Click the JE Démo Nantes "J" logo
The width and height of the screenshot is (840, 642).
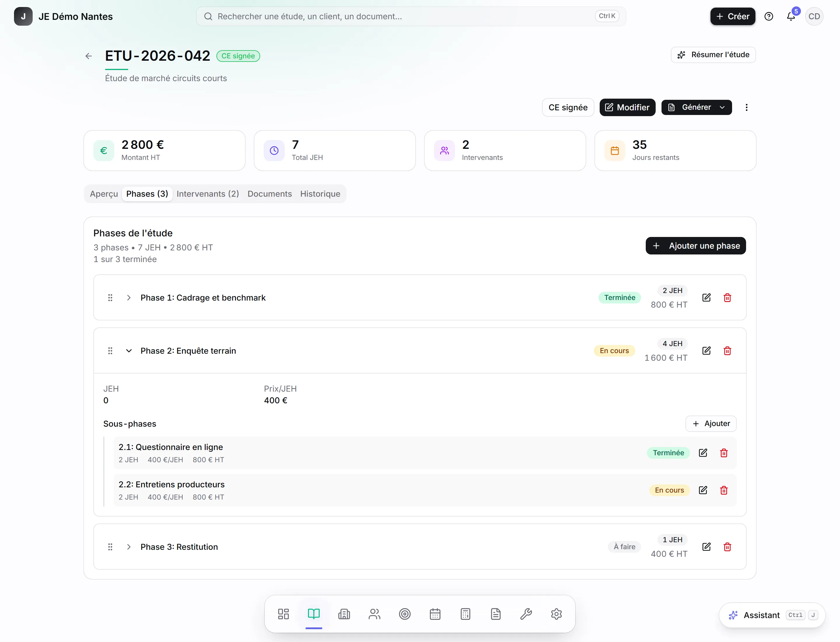[23, 16]
